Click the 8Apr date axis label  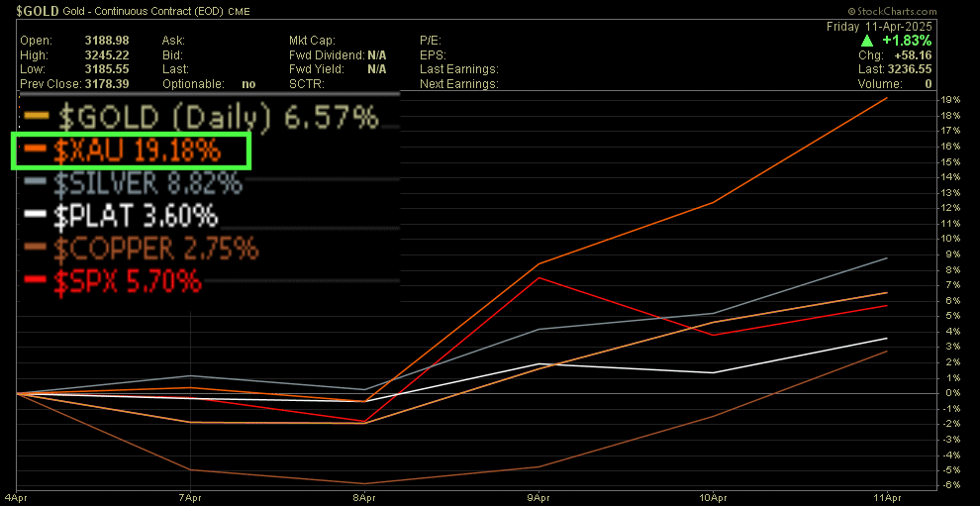point(364,500)
